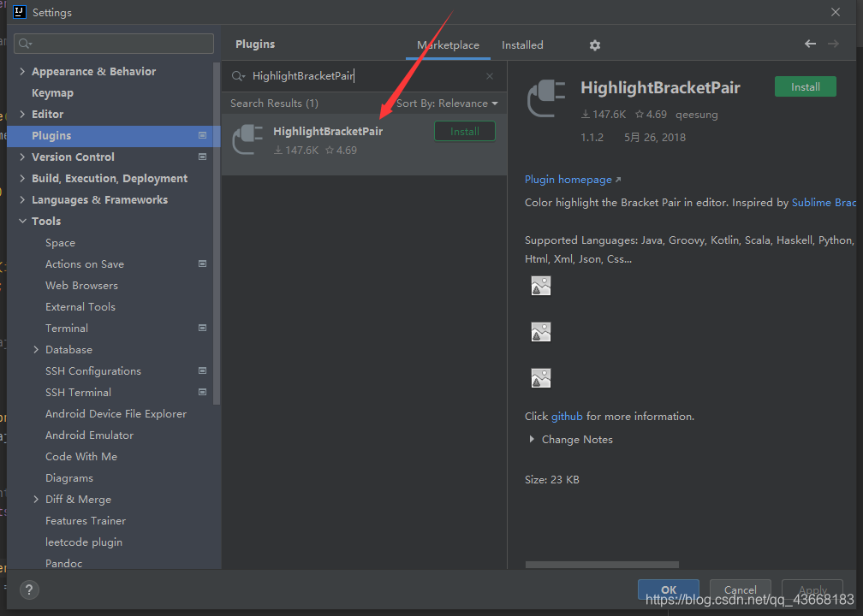Focus the plugin search field
This screenshot has height=616, width=863.
tap(363, 76)
